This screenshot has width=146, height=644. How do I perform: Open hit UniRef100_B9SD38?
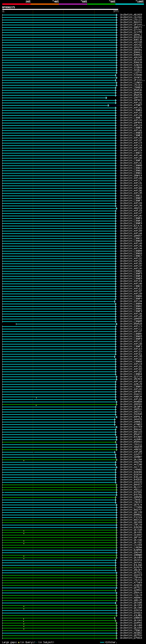pyautogui.click(x=131, y=37)
